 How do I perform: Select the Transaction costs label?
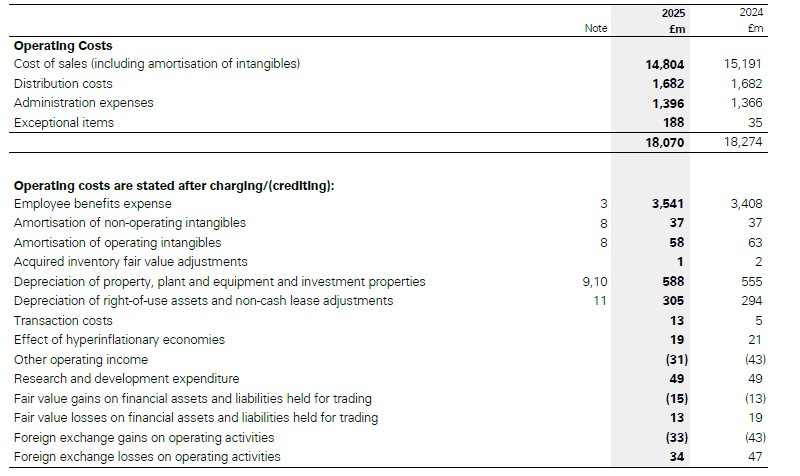click(x=62, y=321)
